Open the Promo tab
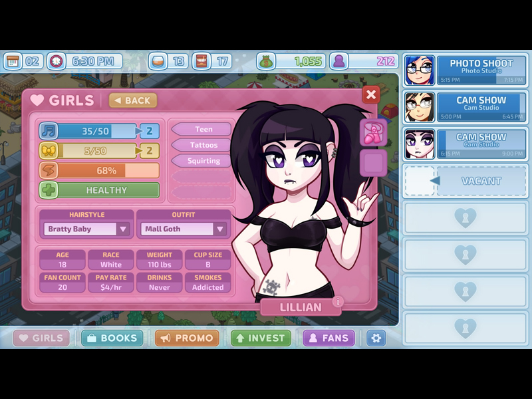The image size is (532, 399). [188, 338]
